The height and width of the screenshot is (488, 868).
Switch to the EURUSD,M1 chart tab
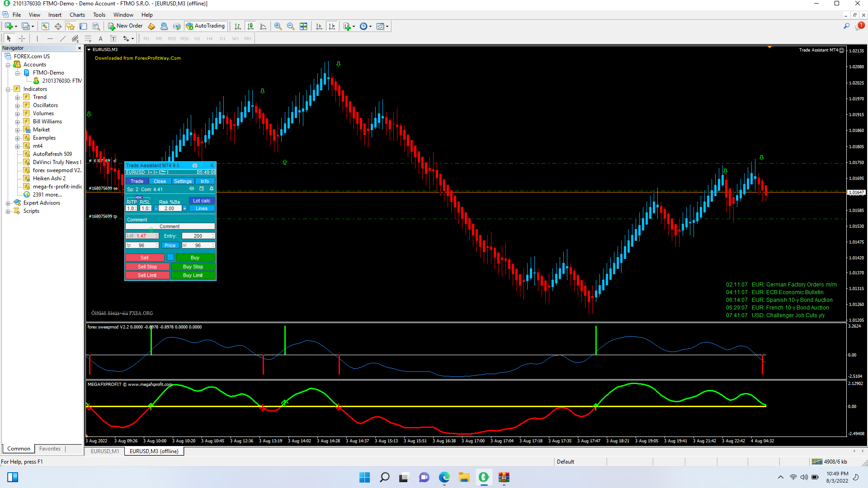[105, 451]
